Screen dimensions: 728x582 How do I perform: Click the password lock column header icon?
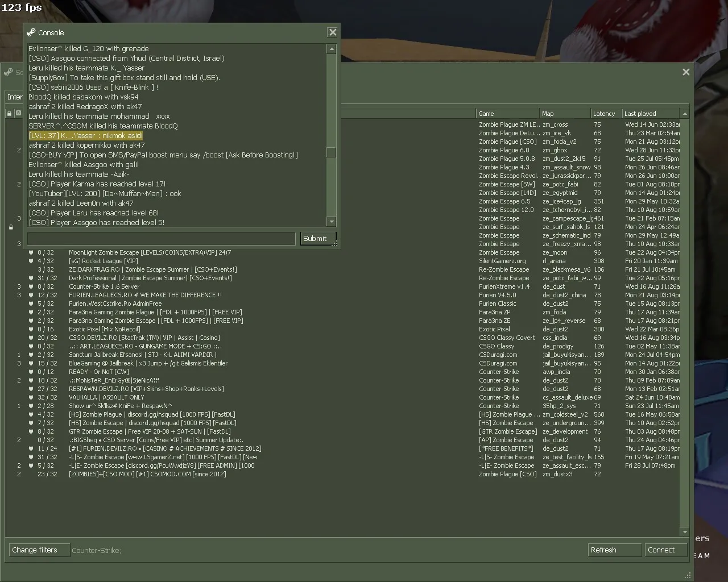pos(9,113)
